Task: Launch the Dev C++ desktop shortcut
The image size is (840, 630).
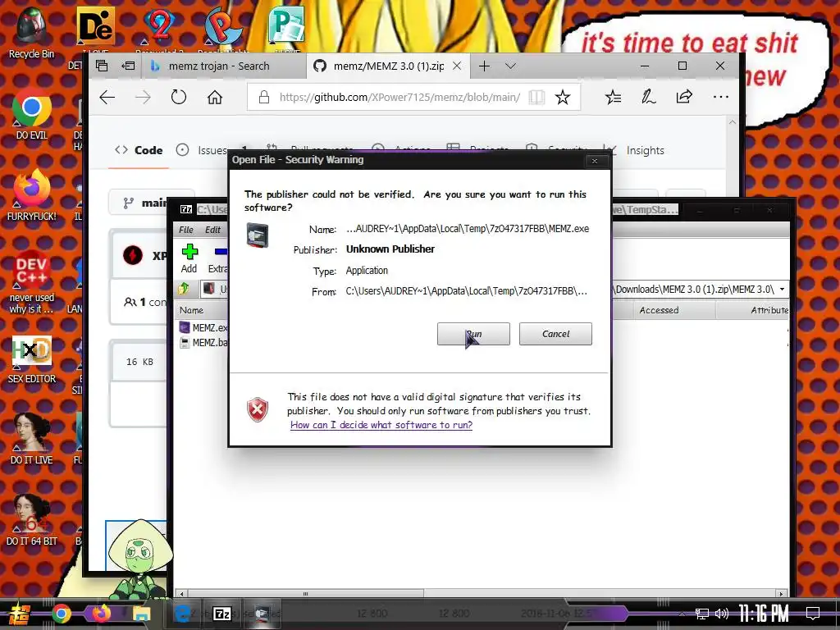Action: click(32, 281)
